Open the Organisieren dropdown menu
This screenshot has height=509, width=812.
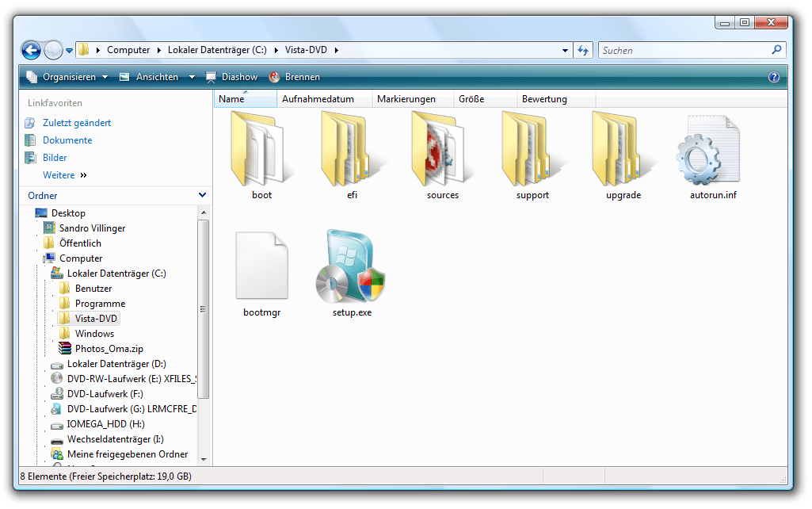67,77
